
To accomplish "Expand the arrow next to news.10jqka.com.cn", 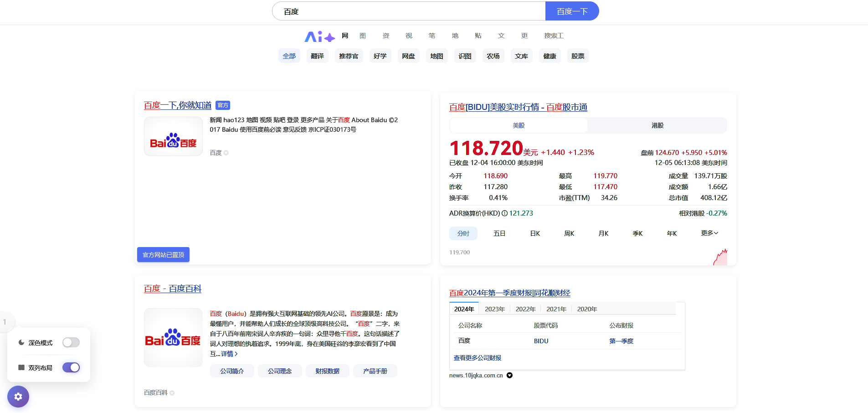I will click(509, 375).
